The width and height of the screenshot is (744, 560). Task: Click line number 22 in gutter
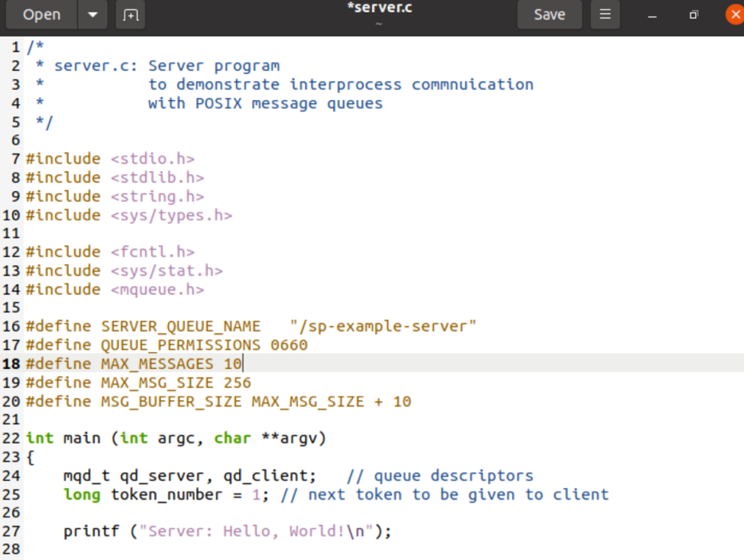[11, 439]
